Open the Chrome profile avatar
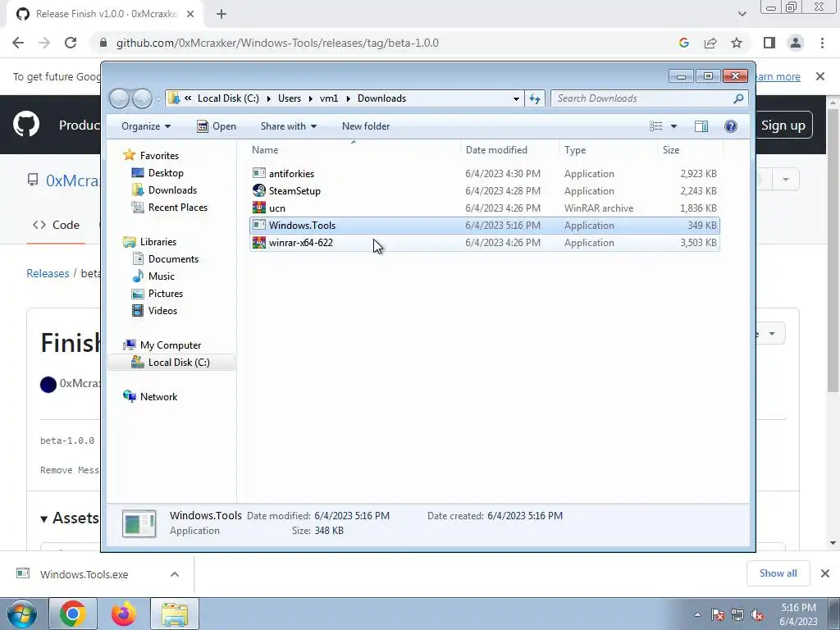Viewport: 840px width, 630px height. pos(796,43)
